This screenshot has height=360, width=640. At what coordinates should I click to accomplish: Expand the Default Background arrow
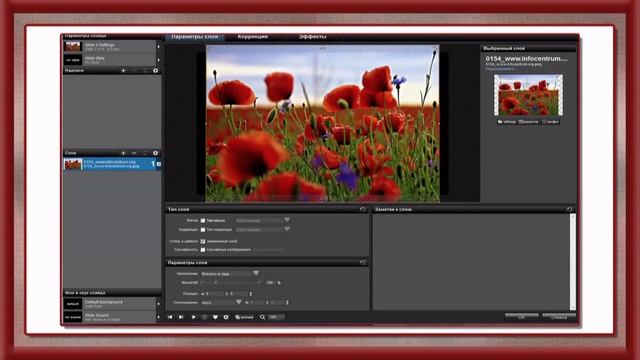(x=158, y=304)
